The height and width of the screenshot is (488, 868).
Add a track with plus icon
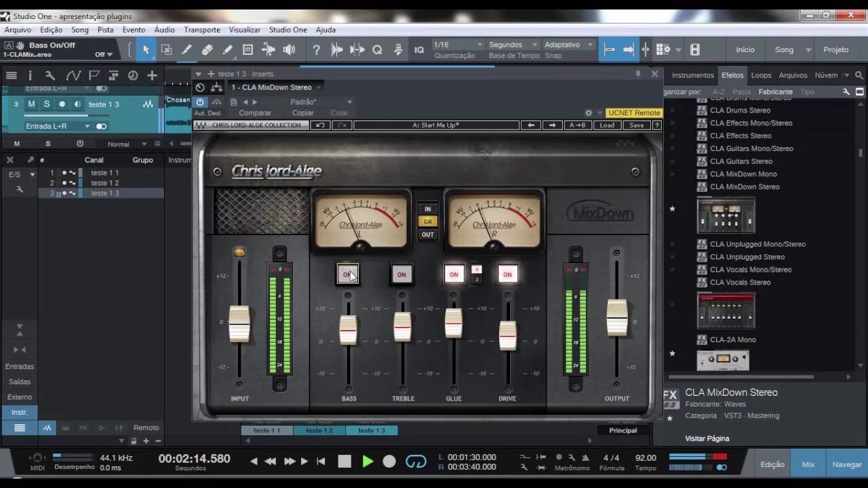(152, 75)
